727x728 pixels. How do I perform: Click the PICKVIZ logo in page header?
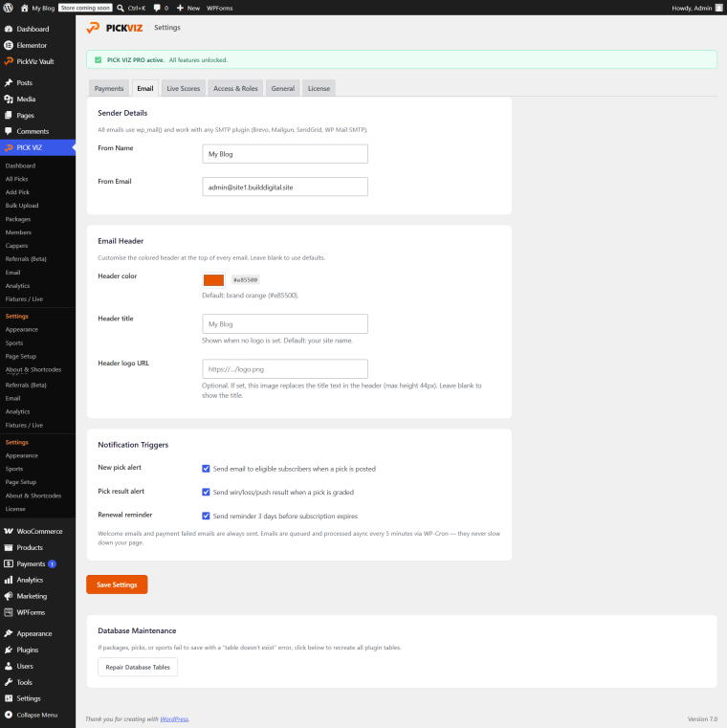[x=114, y=28]
